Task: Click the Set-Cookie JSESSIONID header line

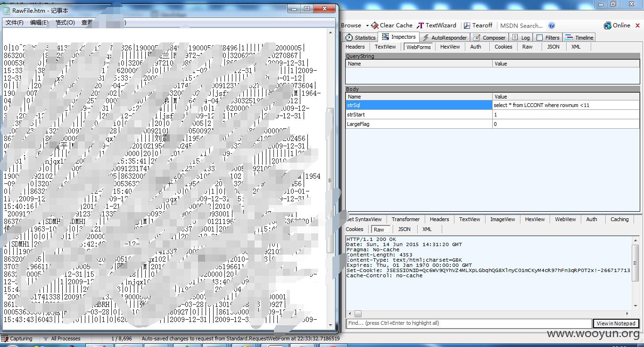Action: click(x=488, y=271)
